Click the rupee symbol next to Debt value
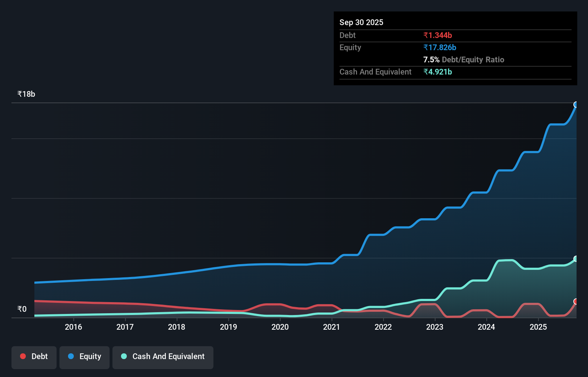588x377 pixels. click(426, 35)
